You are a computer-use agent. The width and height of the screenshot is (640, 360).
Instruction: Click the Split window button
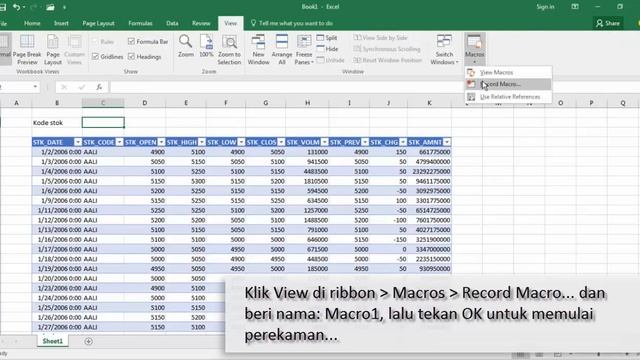(x=327, y=38)
